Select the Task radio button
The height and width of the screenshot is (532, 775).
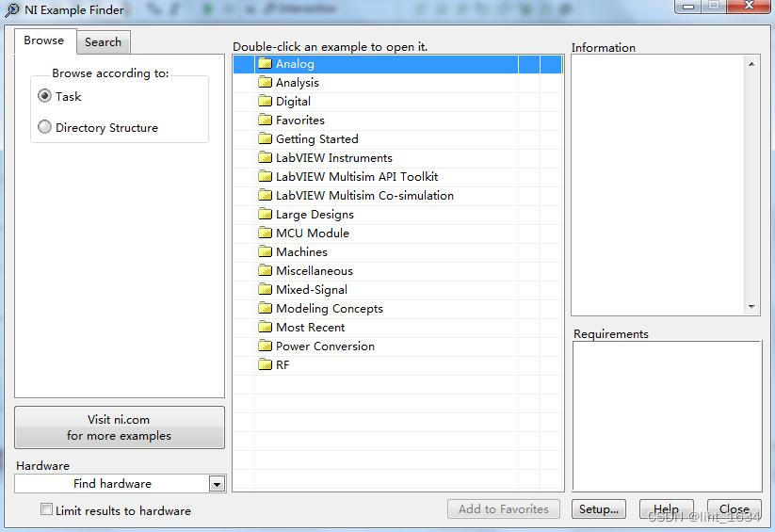click(x=44, y=95)
